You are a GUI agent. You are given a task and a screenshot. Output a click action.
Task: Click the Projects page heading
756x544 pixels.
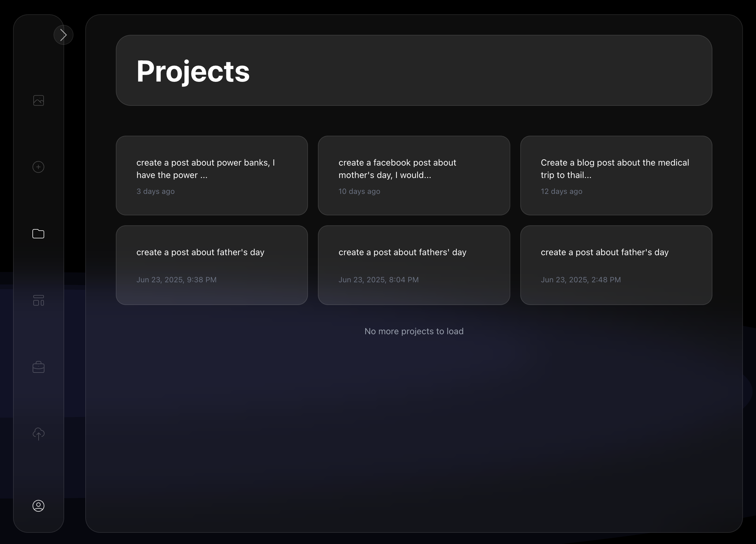pyautogui.click(x=193, y=71)
